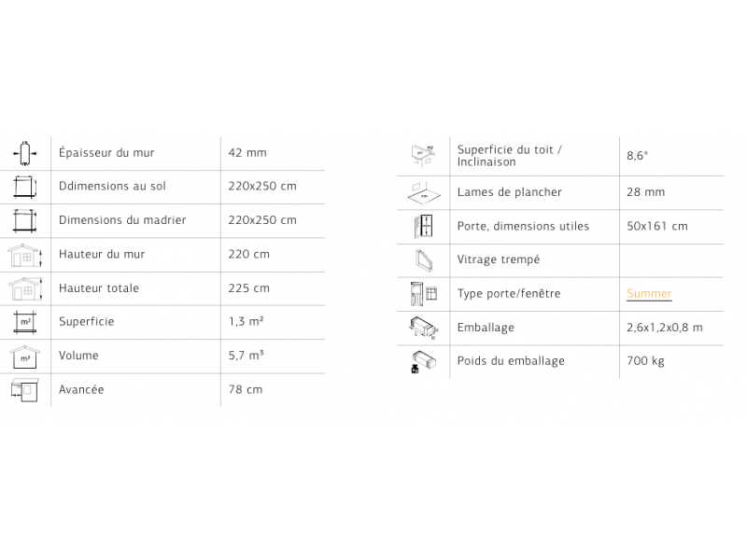Click the cubic meter volume icon
This screenshot has width=747, height=560.
(25, 357)
